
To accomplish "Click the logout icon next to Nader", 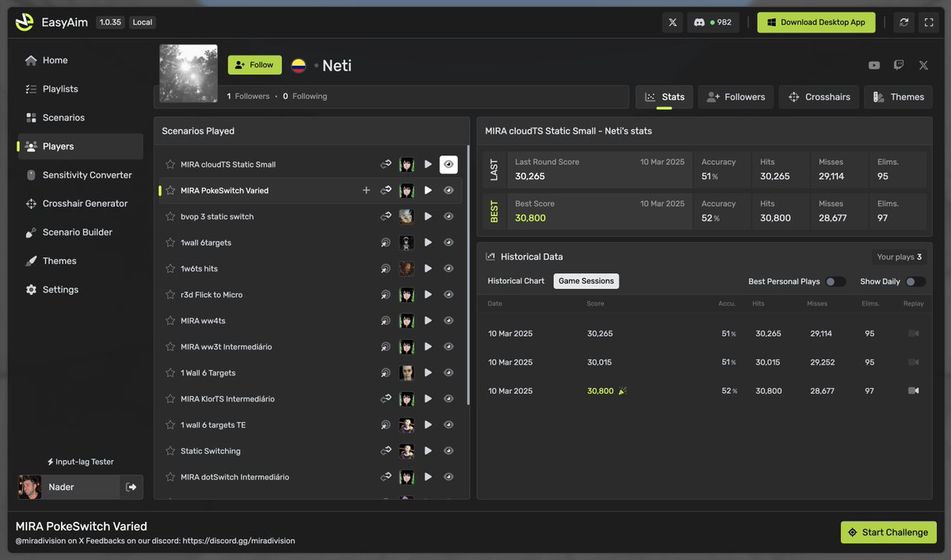I will (x=132, y=487).
